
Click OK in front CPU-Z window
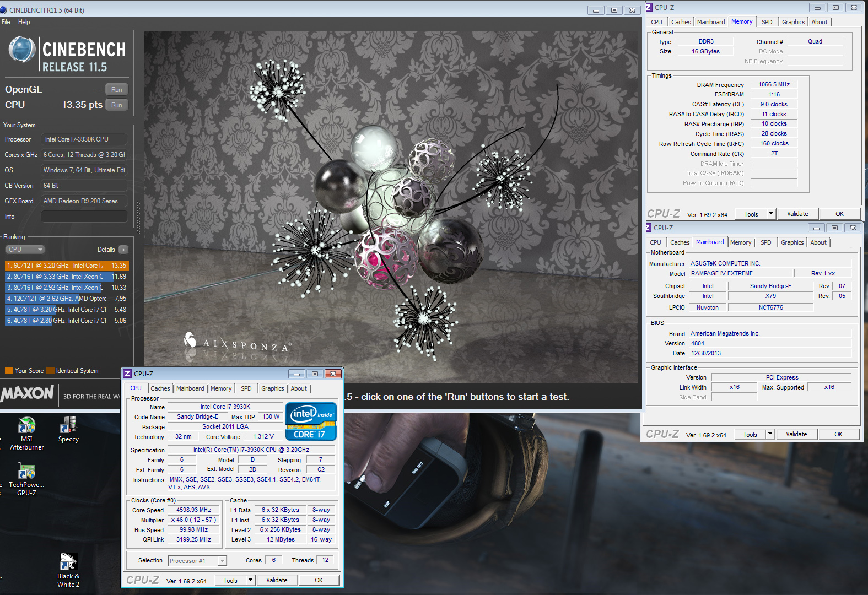point(319,580)
